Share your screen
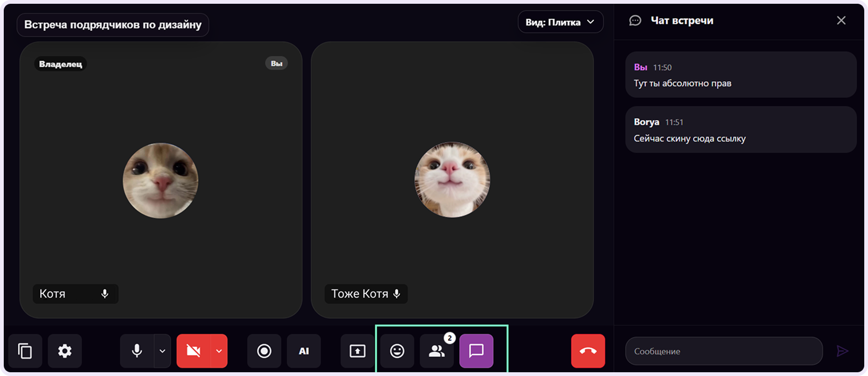This screenshot has height=376, width=868. [358, 351]
